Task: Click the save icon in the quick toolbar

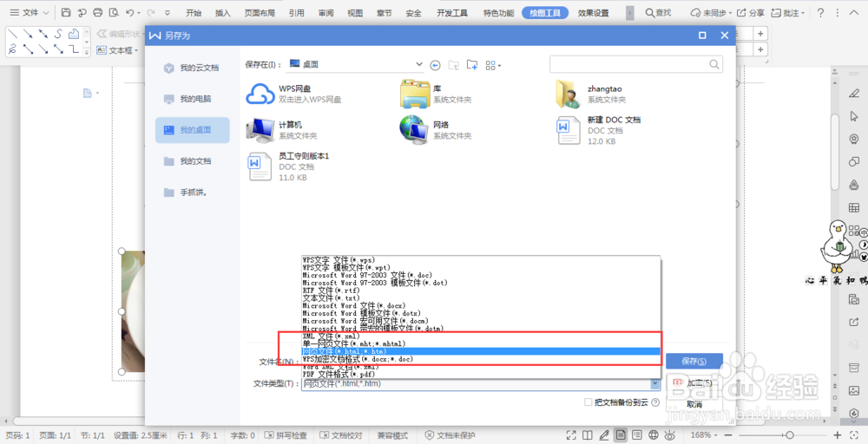Action: [x=66, y=13]
